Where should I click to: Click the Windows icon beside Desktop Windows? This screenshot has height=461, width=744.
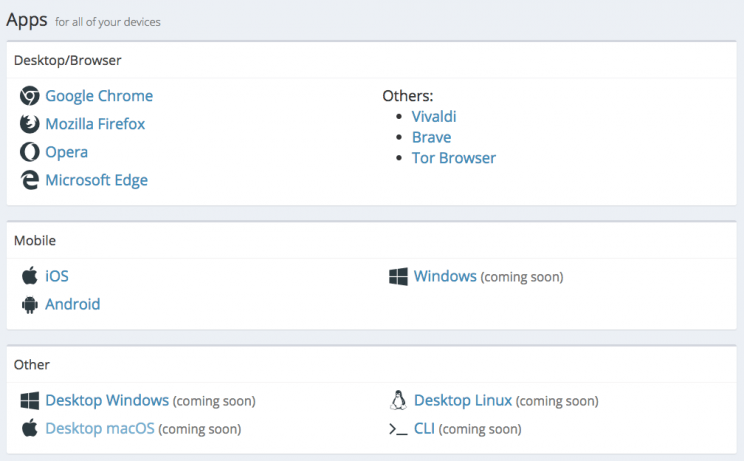[29, 401]
